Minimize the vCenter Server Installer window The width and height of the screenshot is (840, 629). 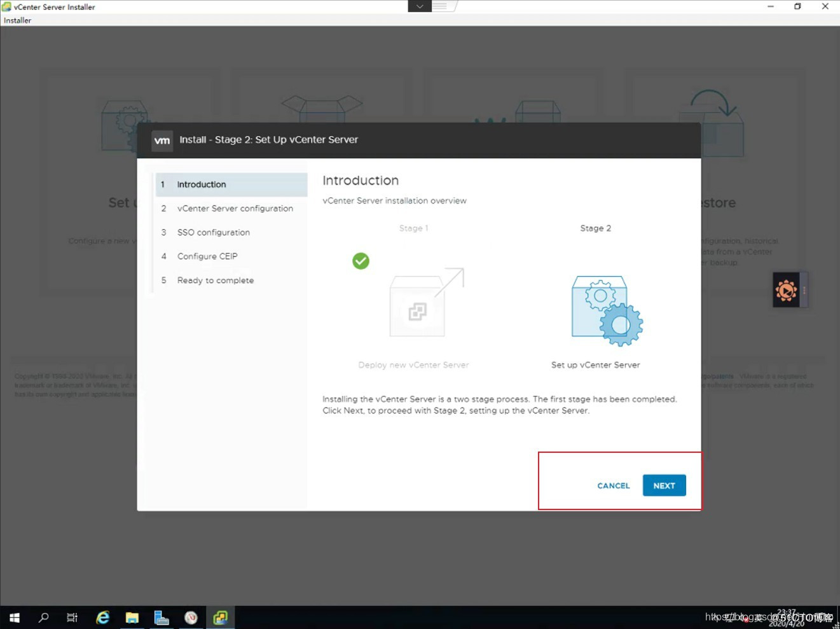click(771, 6)
